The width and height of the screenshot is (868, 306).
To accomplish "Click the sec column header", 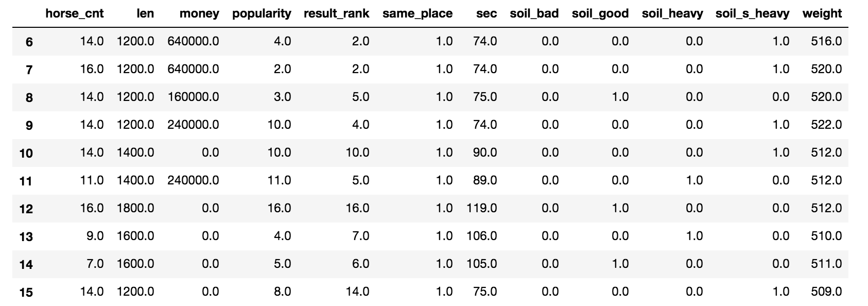I will [x=487, y=13].
